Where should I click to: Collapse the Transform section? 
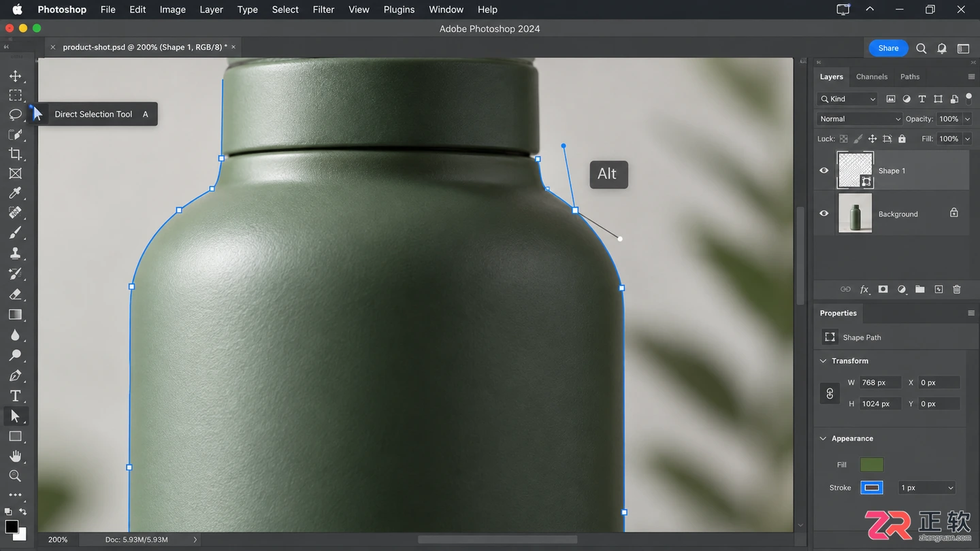[x=823, y=361]
